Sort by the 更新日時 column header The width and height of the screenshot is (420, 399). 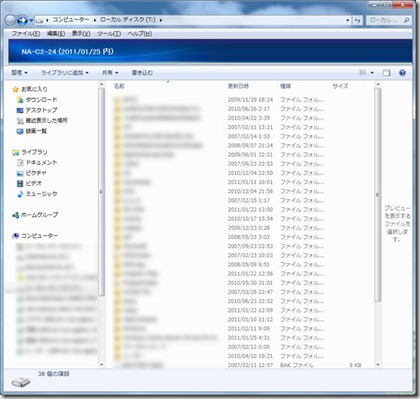click(238, 86)
